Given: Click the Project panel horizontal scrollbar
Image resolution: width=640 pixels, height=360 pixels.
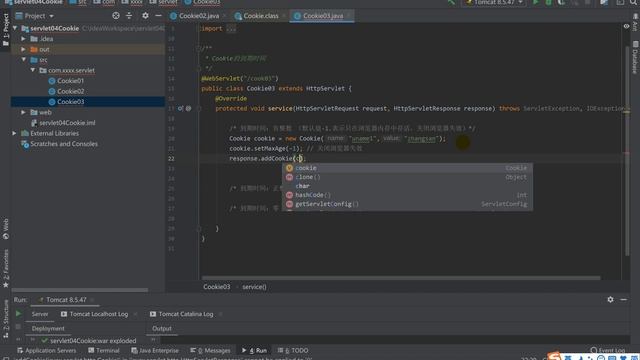Looking at the screenshot, I should pyautogui.click(x=80, y=290).
